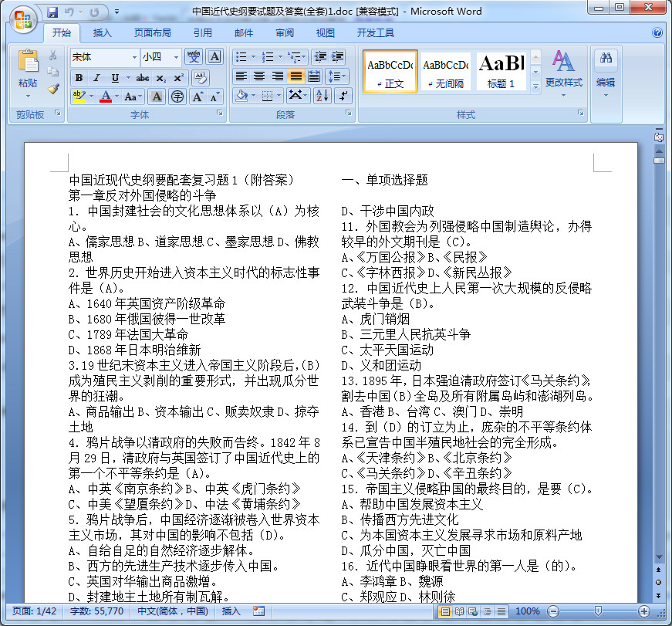Viewport: 672px width, 626px height.
Task: Open 更改样式 change styles menu
Action: pos(563,73)
